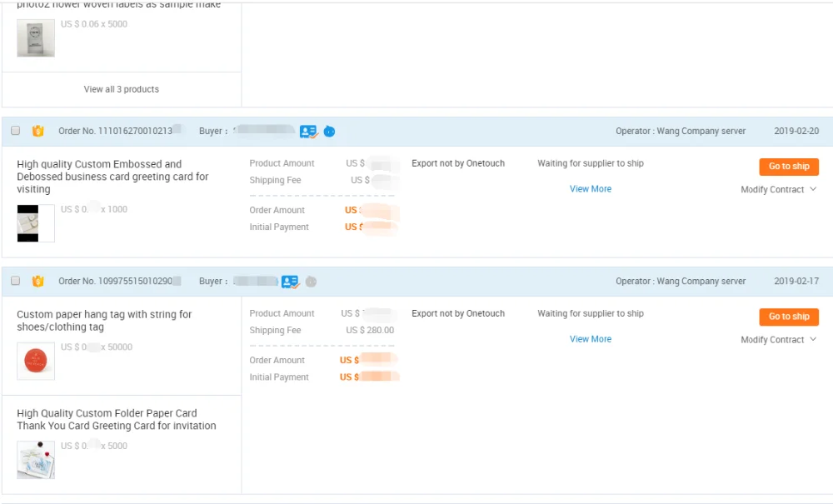Click the trade assurance shield on order 111016270010213
The width and height of the screenshot is (833, 504).
click(x=37, y=131)
